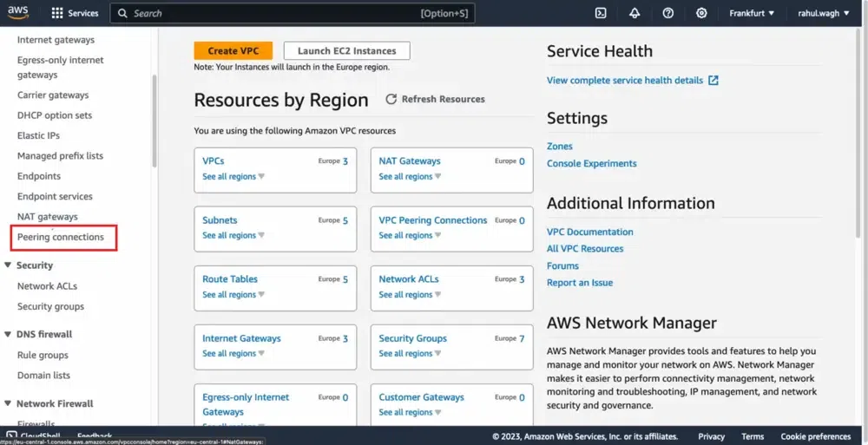
Task: Click the VPCs count 3 link
Action: (345, 161)
